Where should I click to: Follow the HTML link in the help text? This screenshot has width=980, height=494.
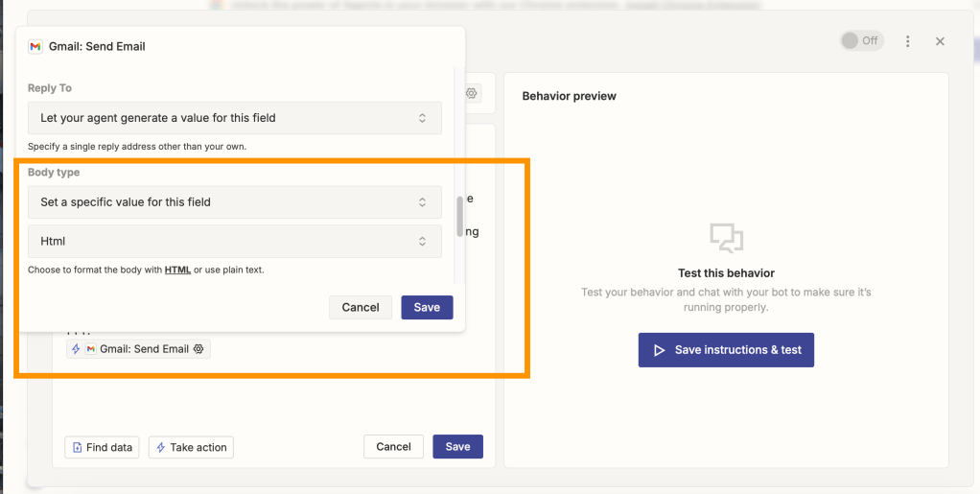pos(177,270)
